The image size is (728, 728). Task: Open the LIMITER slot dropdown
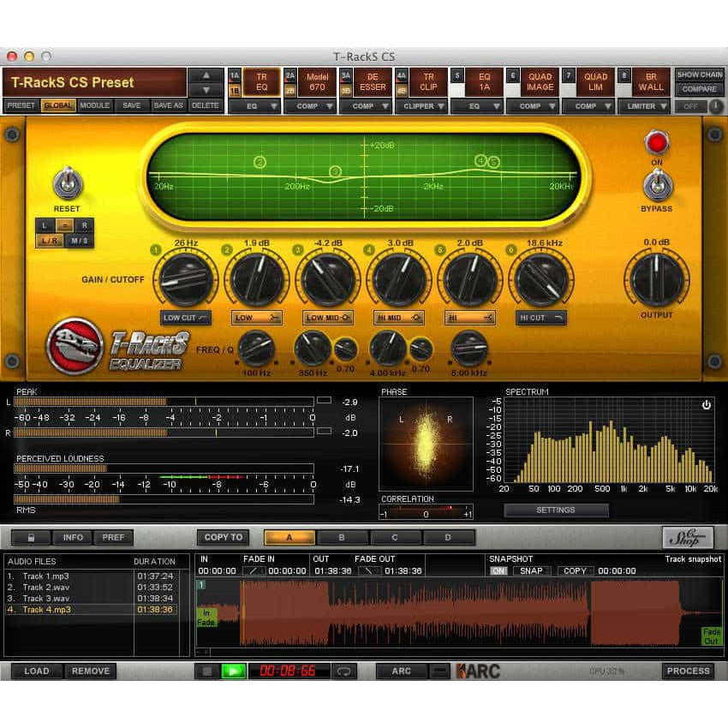(644, 105)
